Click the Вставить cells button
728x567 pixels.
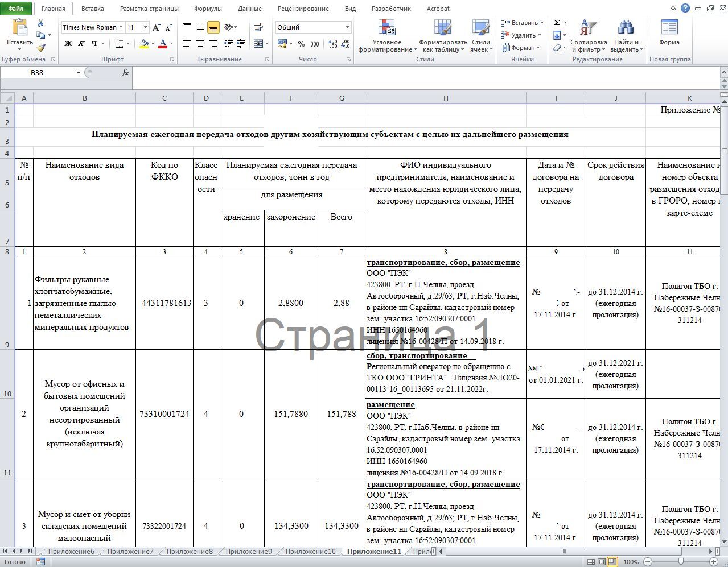[x=523, y=23]
